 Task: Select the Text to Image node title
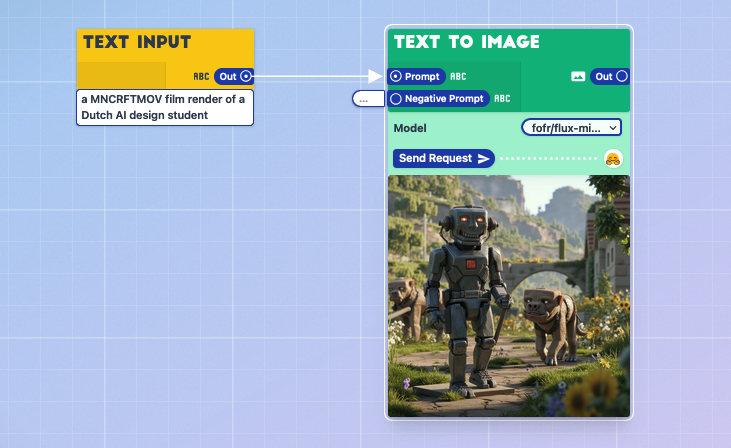click(466, 42)
